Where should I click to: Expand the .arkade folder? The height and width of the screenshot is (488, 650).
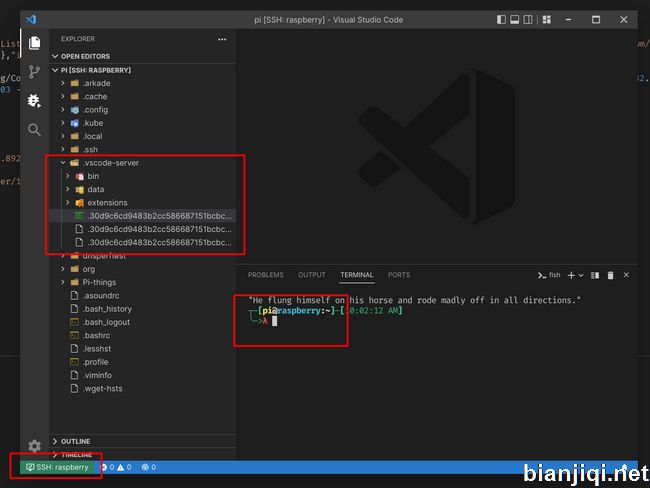click(x=143, y=83)
